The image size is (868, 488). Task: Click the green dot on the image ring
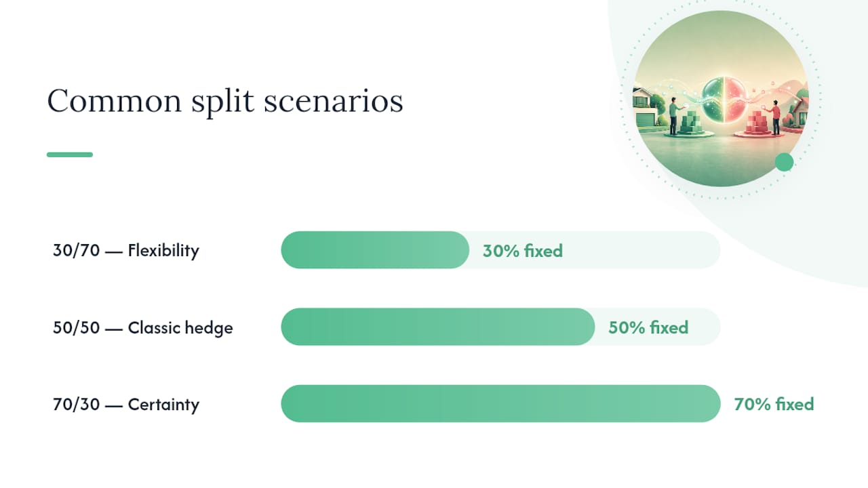click(x=784, y=162)
